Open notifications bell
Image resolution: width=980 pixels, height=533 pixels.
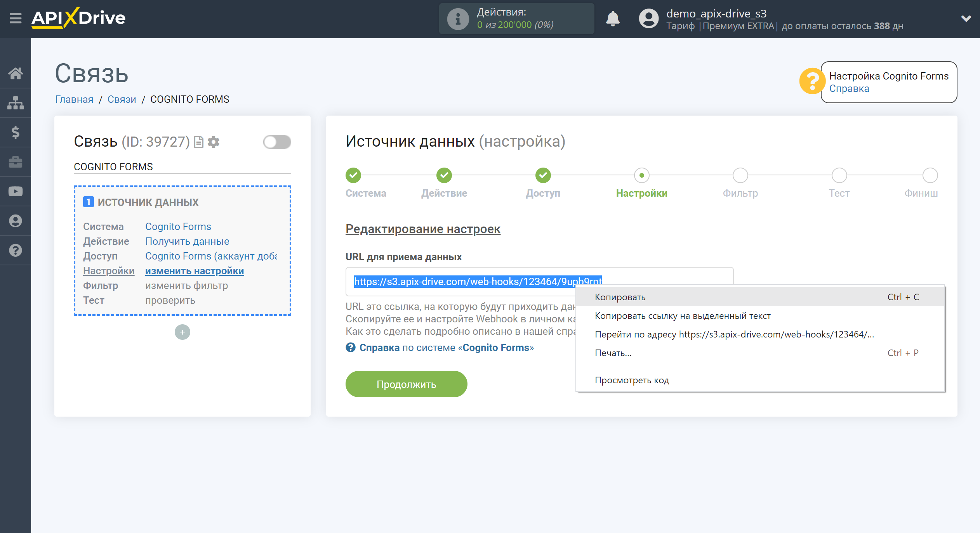(x=613, y=19)
